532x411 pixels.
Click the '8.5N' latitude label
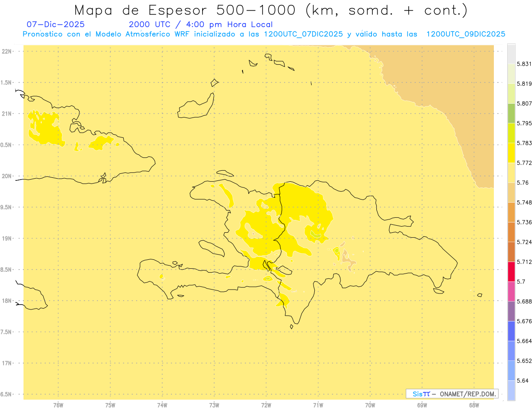(7, 270)
